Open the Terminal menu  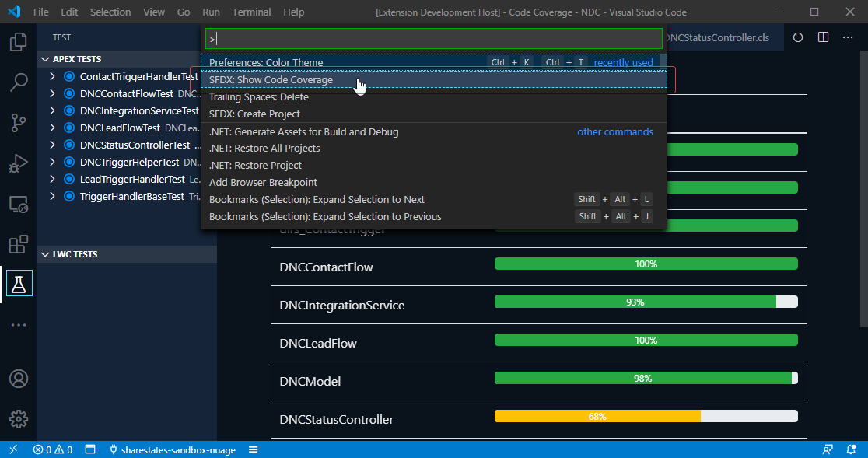(251, 12)
